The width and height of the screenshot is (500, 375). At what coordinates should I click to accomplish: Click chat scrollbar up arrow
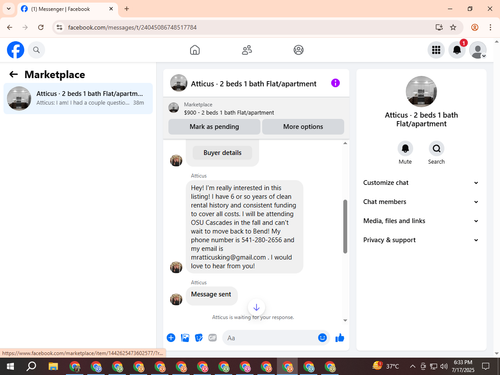pyautogui.click(x=345, y=143)
